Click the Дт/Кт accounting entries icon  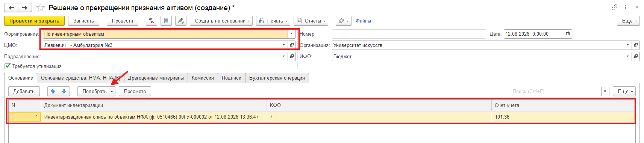(152, 21)
